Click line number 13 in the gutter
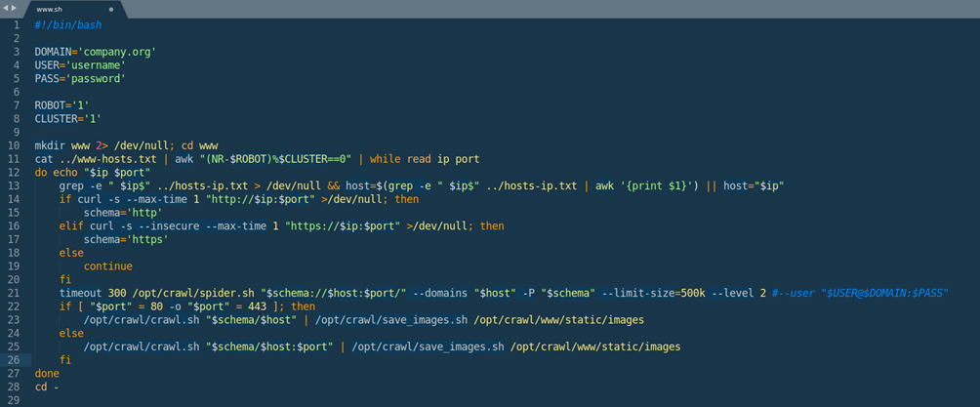980x407 pixels. [14, 185]
